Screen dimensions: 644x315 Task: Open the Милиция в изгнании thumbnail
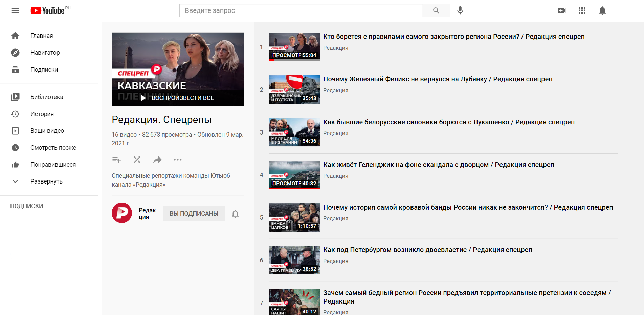pyautogui.click(x=294, y=132)
